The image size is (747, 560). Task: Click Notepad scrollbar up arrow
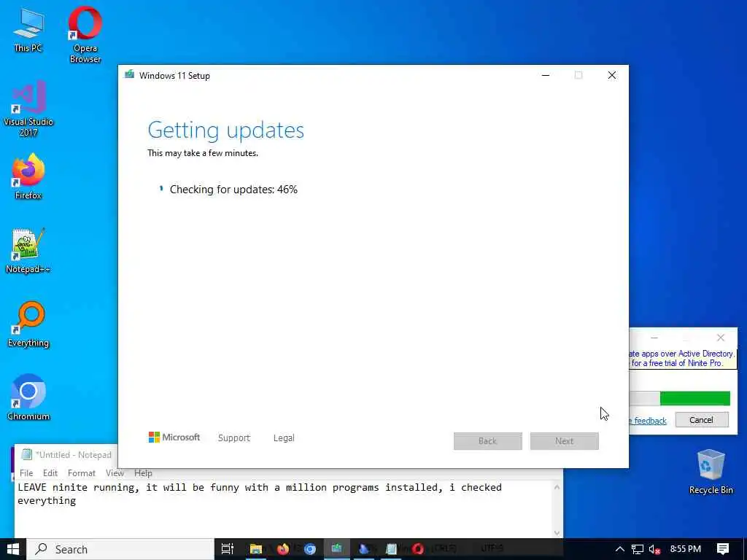coord(557,486)
